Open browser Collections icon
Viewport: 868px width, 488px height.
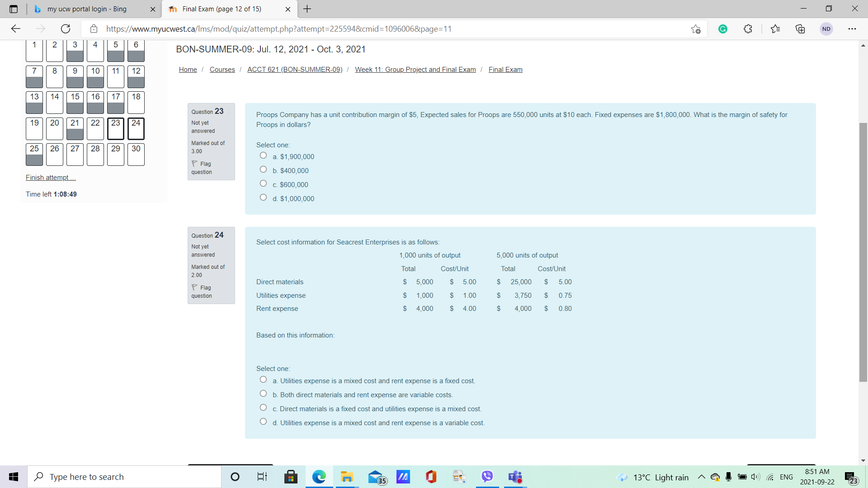pyautogui.click(x=800, y=29)
